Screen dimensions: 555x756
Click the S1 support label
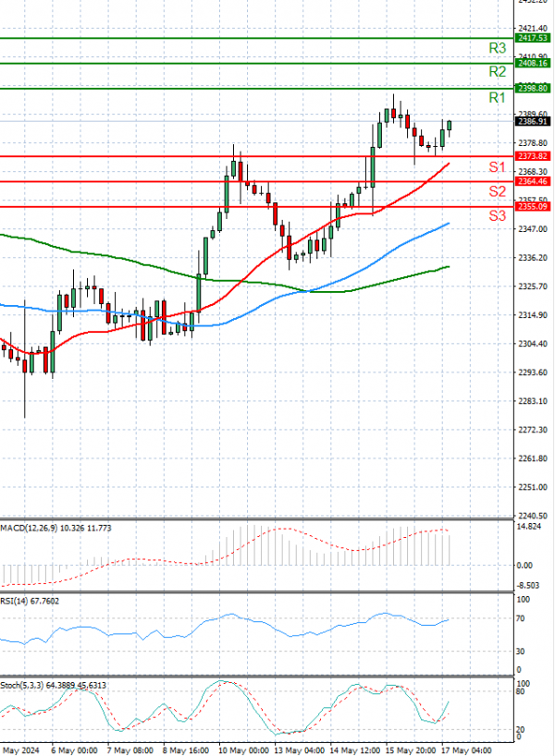[497, 167]
